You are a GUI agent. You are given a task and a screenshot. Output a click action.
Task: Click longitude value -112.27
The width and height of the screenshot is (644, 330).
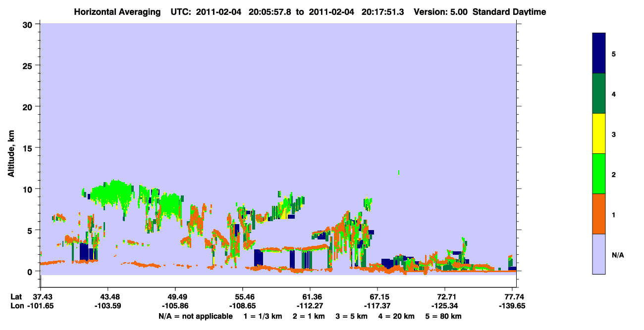point(310,306)
